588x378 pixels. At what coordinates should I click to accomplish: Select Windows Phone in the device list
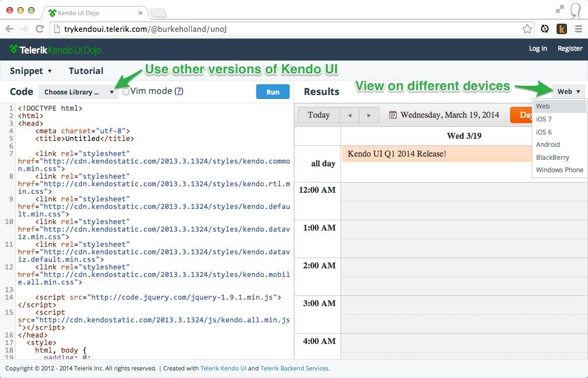(559, 170)
